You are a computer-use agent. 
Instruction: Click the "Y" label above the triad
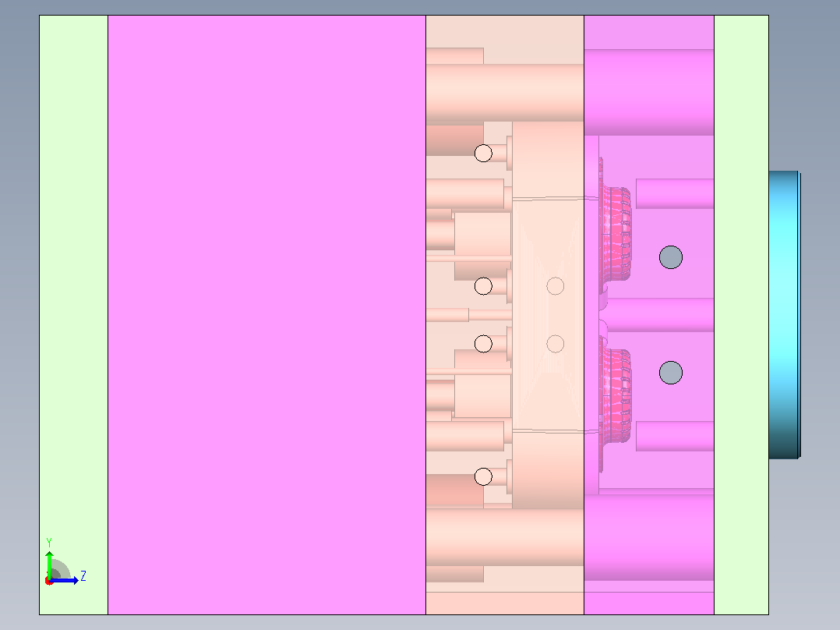pos(49,542)
